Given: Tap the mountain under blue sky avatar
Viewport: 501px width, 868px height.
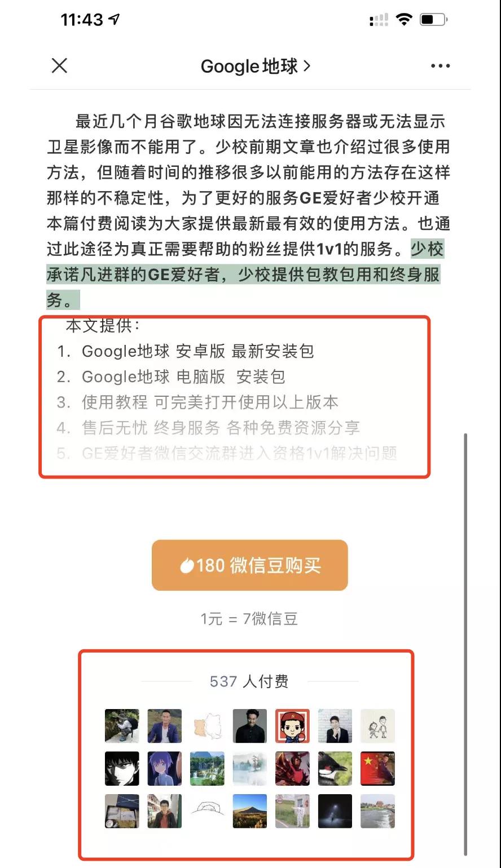Looking at the screenshot, I should click(x=250, y=811).
